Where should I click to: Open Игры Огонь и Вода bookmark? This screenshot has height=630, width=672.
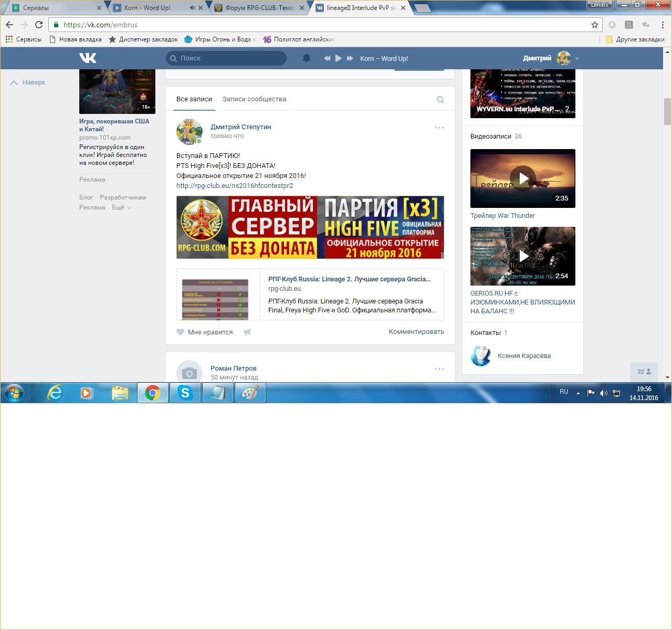(x=220, y=39)
